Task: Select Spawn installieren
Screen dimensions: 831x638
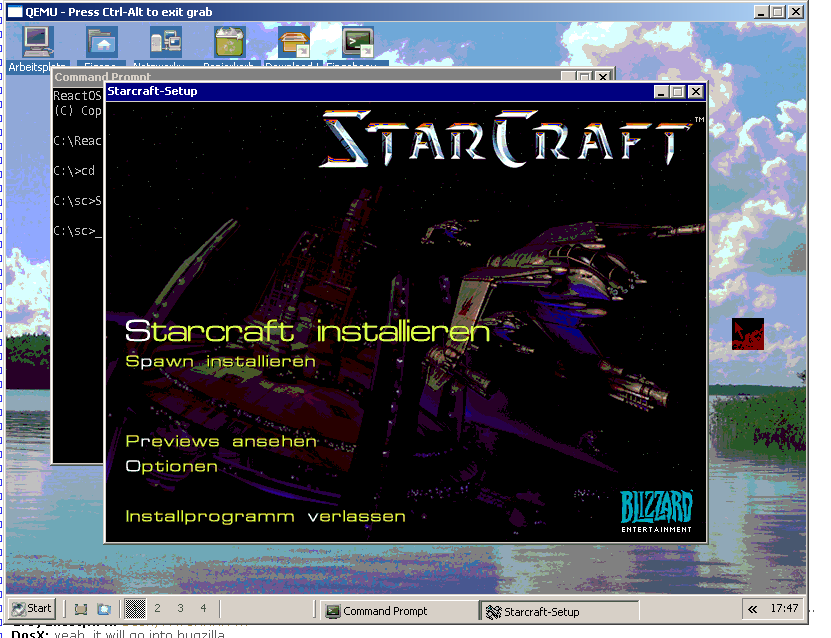Action: coord(220,361)
